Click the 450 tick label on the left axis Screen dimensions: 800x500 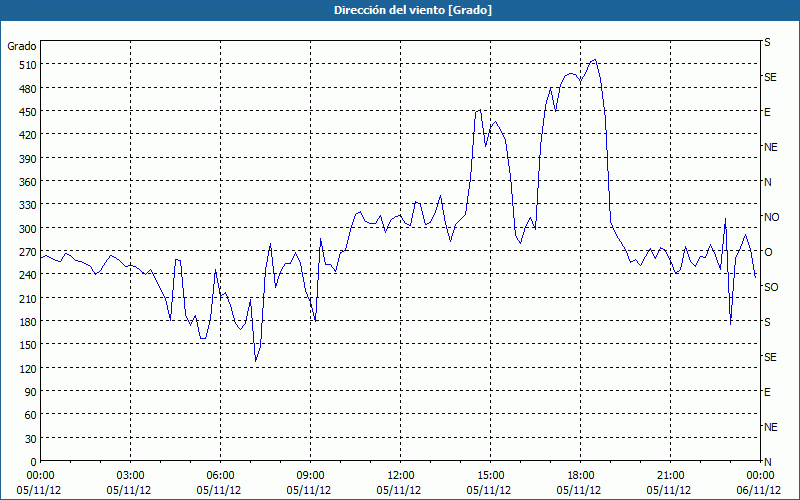28,112
